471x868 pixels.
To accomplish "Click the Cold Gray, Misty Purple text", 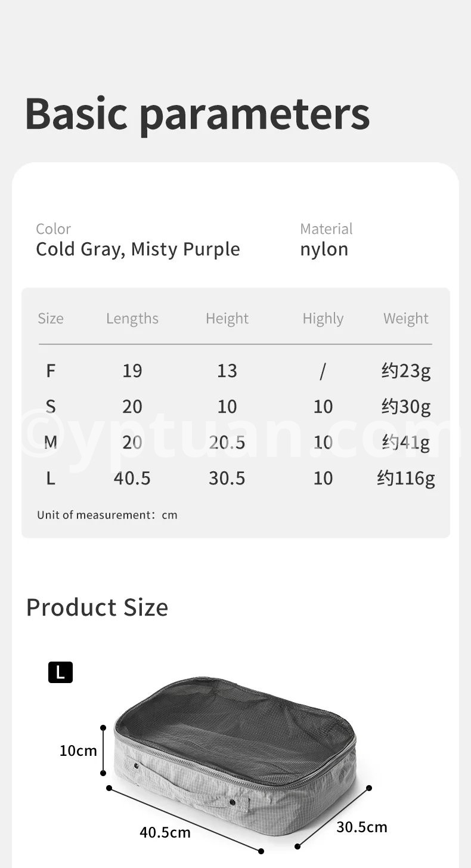I will pyautogui.click(x=138, y=249).
